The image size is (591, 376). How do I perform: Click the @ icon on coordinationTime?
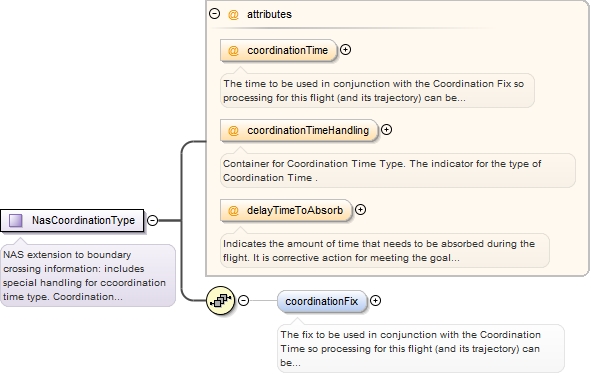(233, 50)
